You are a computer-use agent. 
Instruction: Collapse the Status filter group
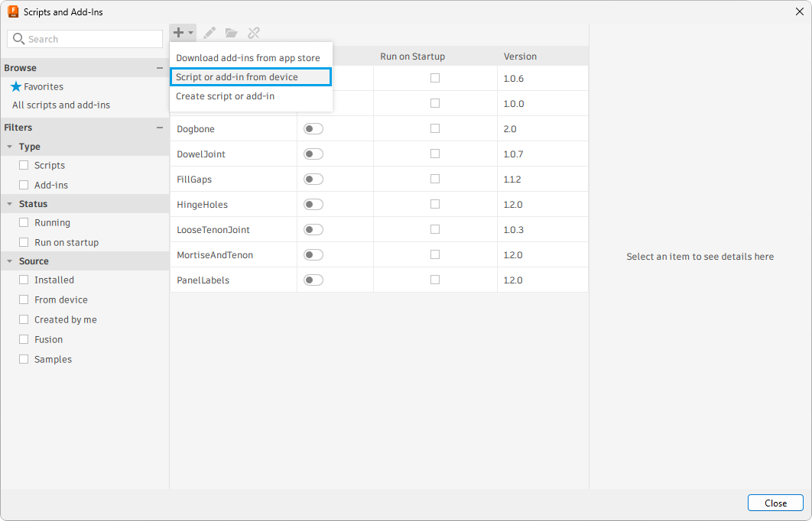point(9,204)
